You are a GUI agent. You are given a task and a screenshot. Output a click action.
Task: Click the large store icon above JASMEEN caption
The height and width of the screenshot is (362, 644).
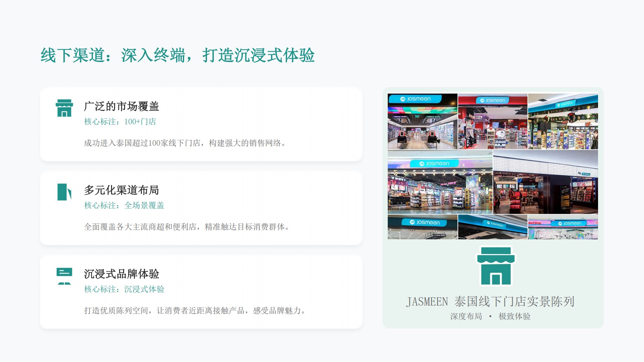click(496, 266)
